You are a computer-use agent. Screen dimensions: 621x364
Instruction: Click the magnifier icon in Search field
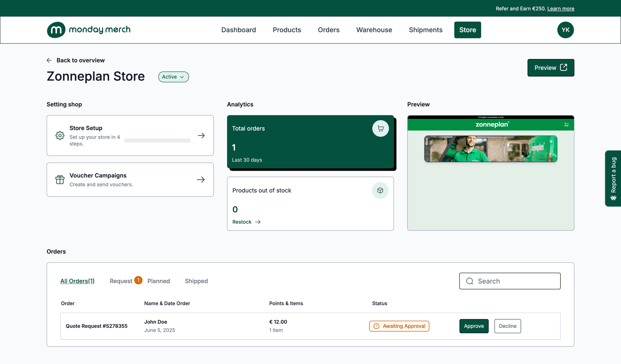(470, 281)
